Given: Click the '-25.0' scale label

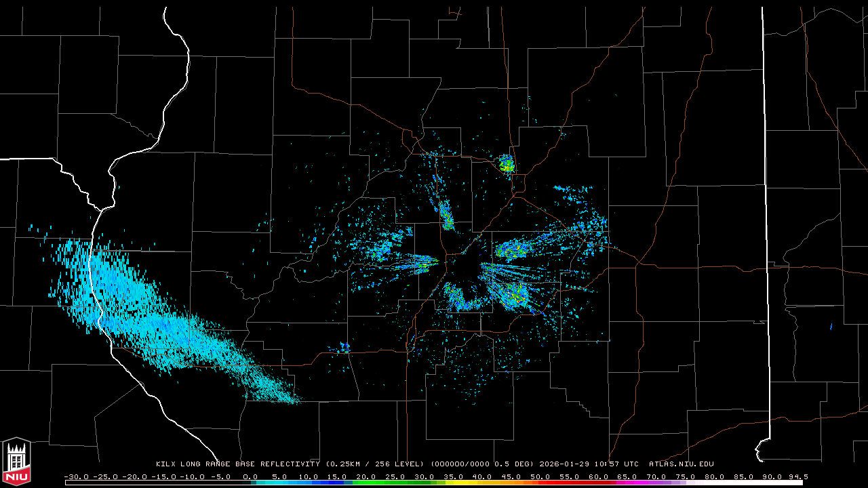Looking at the screenshot, I should pos(106,476).
